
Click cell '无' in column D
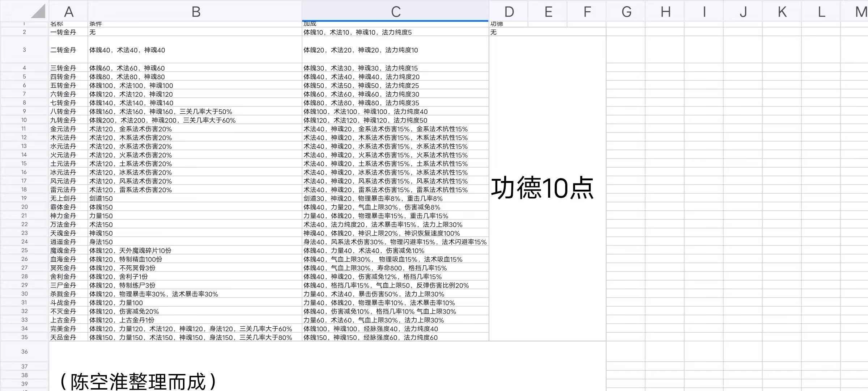[x=548, y=32]
